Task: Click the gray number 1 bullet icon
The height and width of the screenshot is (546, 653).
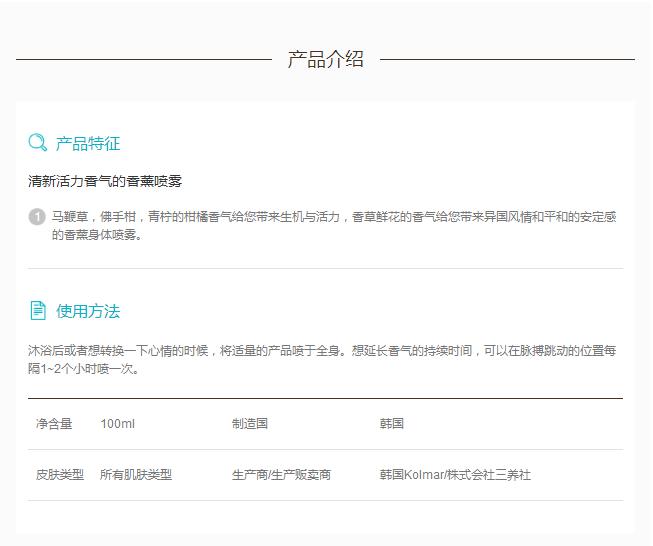Action: point(37,217)
